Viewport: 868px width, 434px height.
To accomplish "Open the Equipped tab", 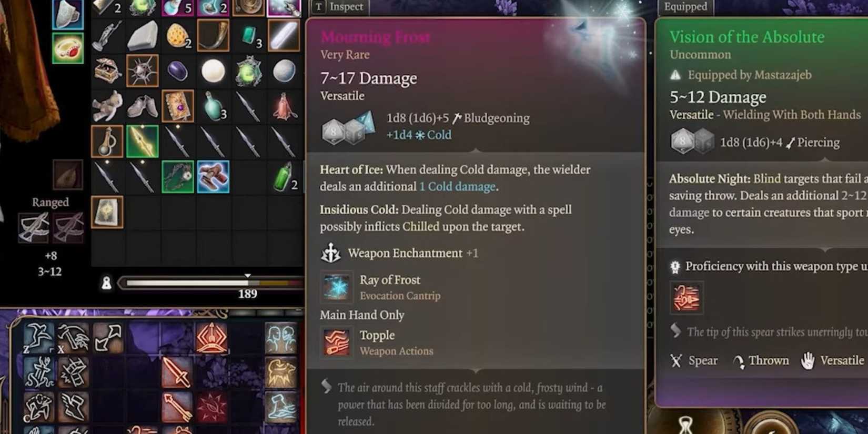I will click(x=685, y=7).
